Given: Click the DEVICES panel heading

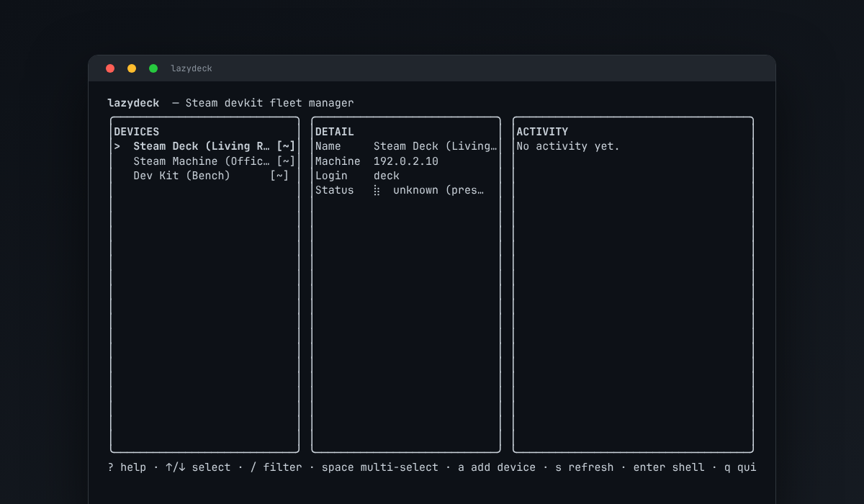Looking at the screenshot, I should click(x=137, y=132).
